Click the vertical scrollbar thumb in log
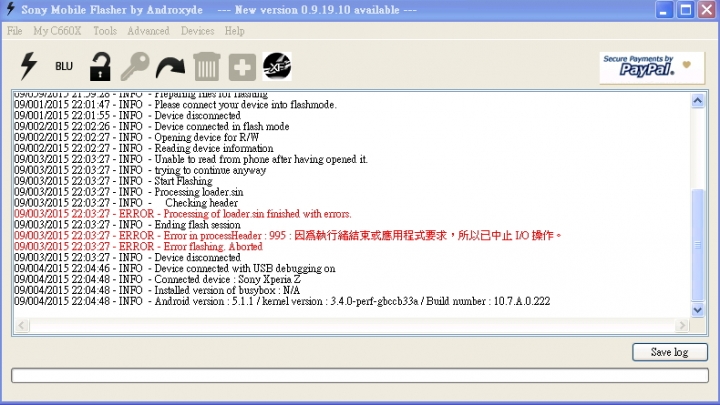 pyautogui.click(x=698, y=245)
